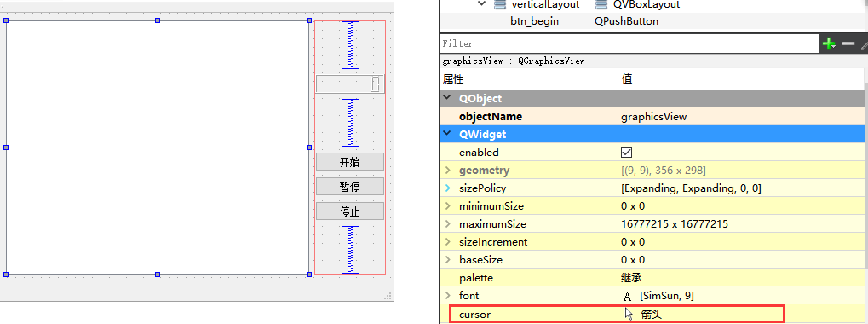The height and width of the screenshot is (324, 868).
Task: Click the verticalLayout row's layout icon
Action: tap(500, 4)
